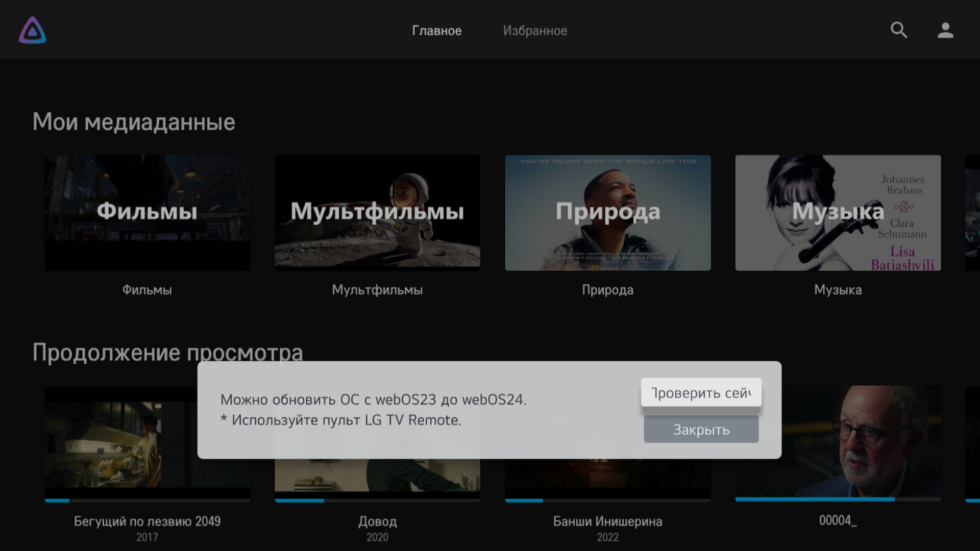
Task: Open search with magnifier icon
Action: click(899, 30)
